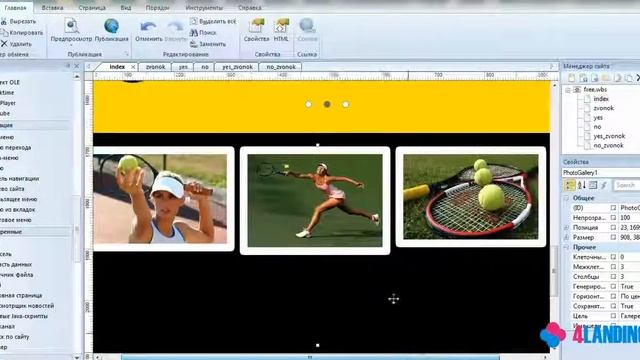Open the Страница ribbon tab
Image resolution: width=640 pixels, height=360 pixels.
92,8
